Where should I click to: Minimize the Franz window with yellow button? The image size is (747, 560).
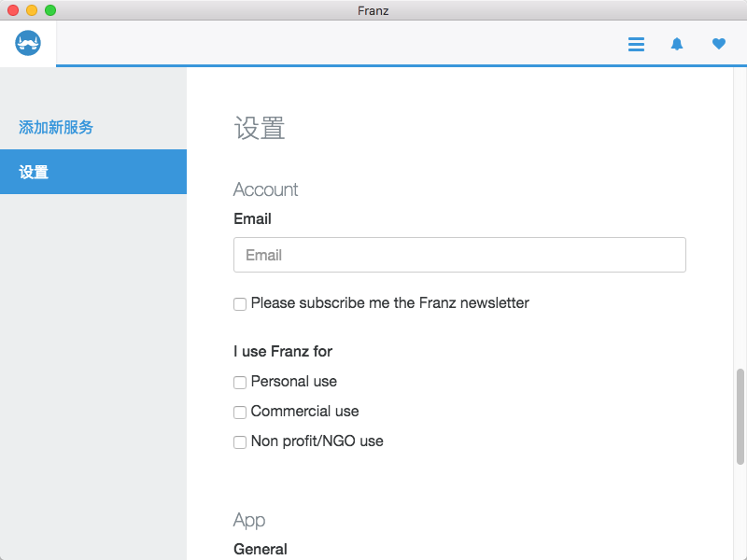[32, 10]
